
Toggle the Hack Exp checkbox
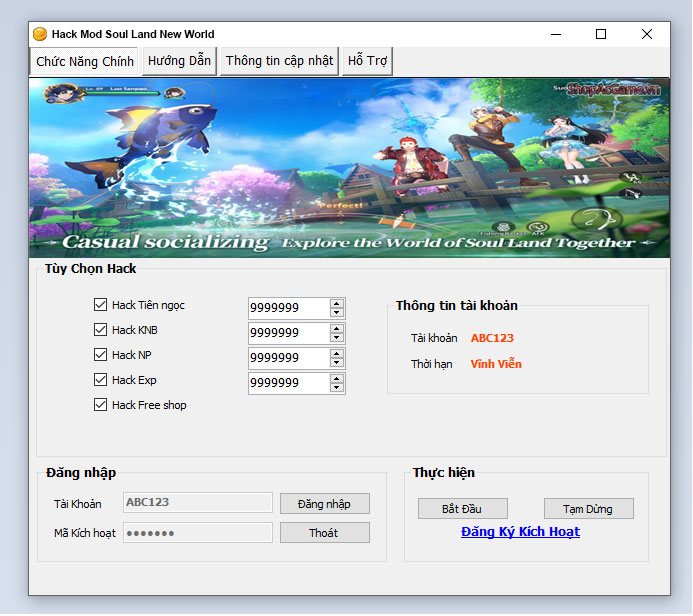pos(100,380)
